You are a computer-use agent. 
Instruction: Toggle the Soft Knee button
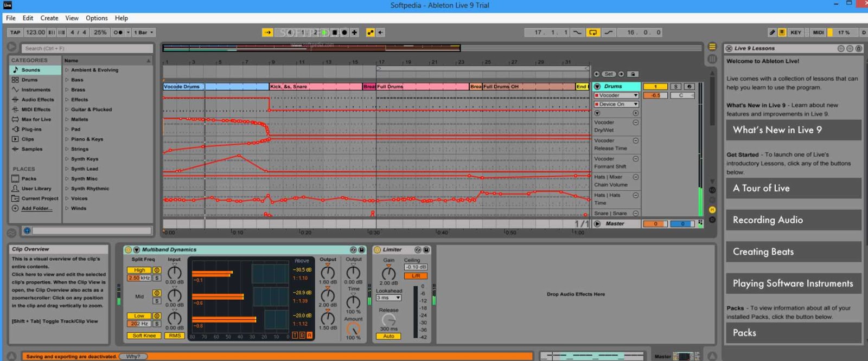click(144, 336)
